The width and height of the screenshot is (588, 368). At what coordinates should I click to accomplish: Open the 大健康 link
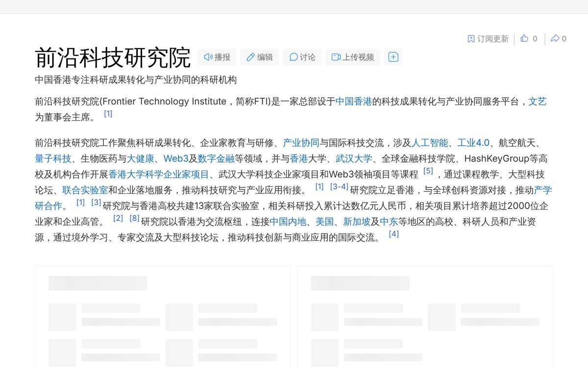pyautogui.click(x=141, y=158)
